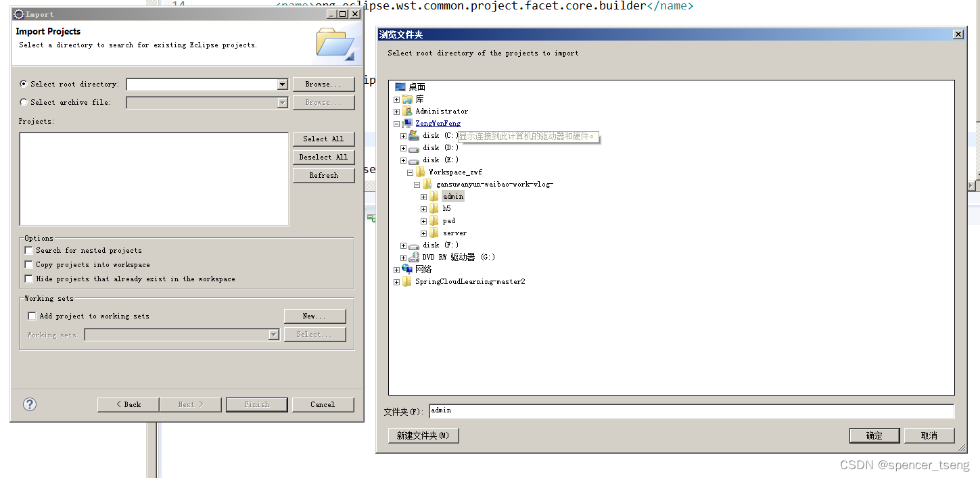
Task: Click the help question mark icon
Action: click(28, 404)
